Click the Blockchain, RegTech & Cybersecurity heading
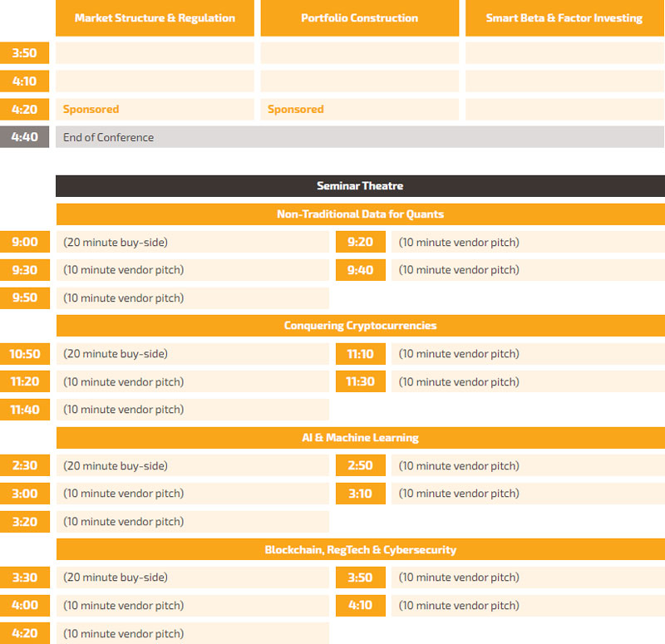This screenshot has height=644, width=665. [361, 549]
